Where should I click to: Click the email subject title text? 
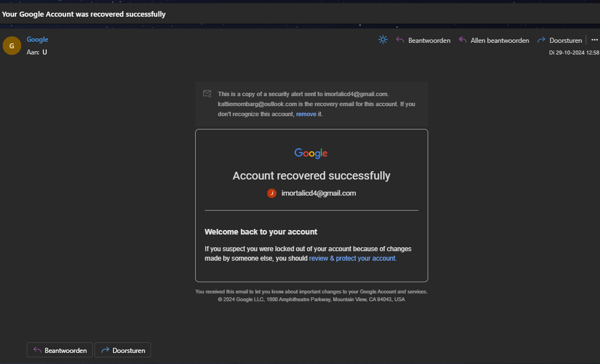pyautogui.click(x=83, y=14)
